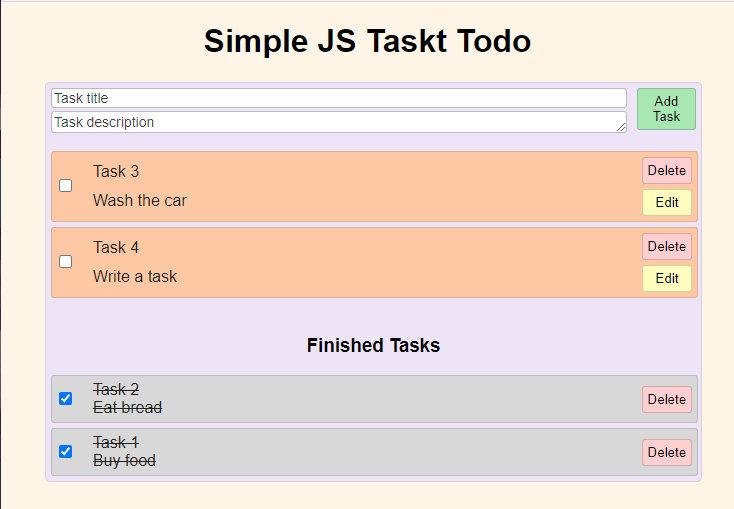Click the struck-through Eat bread text

(128, 407)
